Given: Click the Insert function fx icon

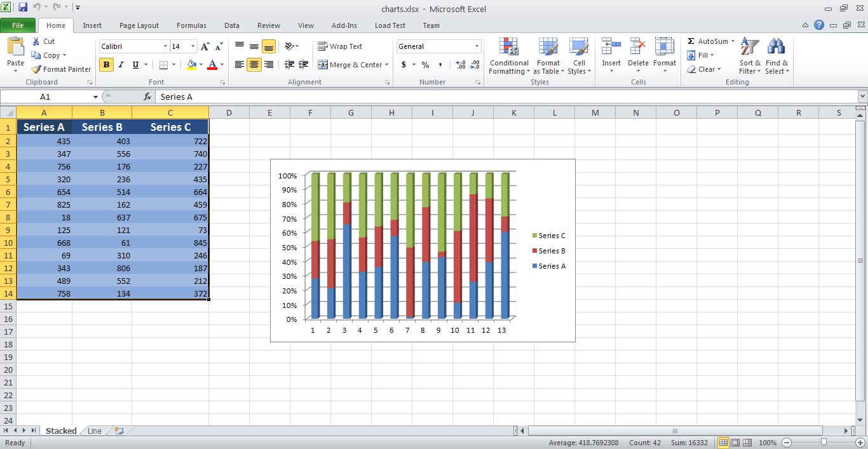Looking at the screenshot, I should [147, 97].
